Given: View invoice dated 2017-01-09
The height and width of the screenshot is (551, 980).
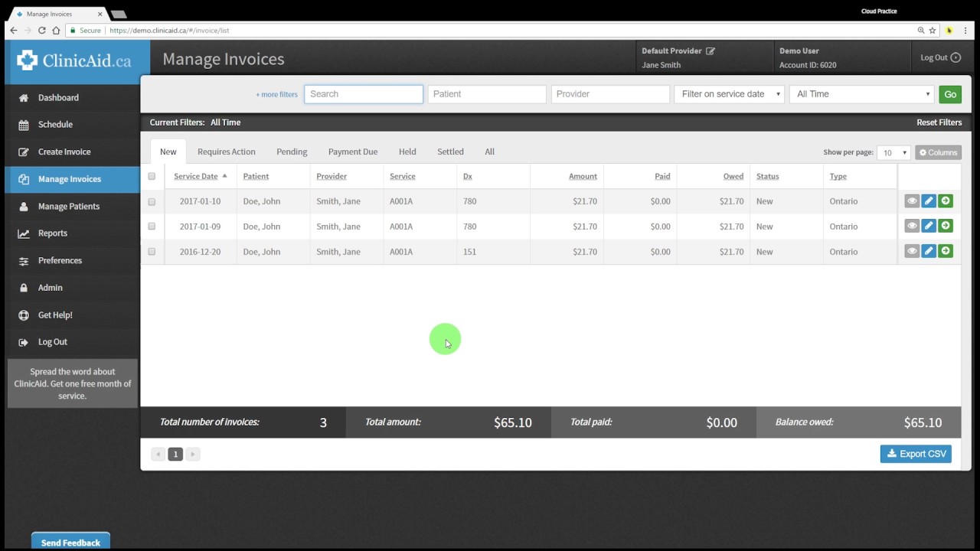Looking at the screenshot, I should coord(912,226).
